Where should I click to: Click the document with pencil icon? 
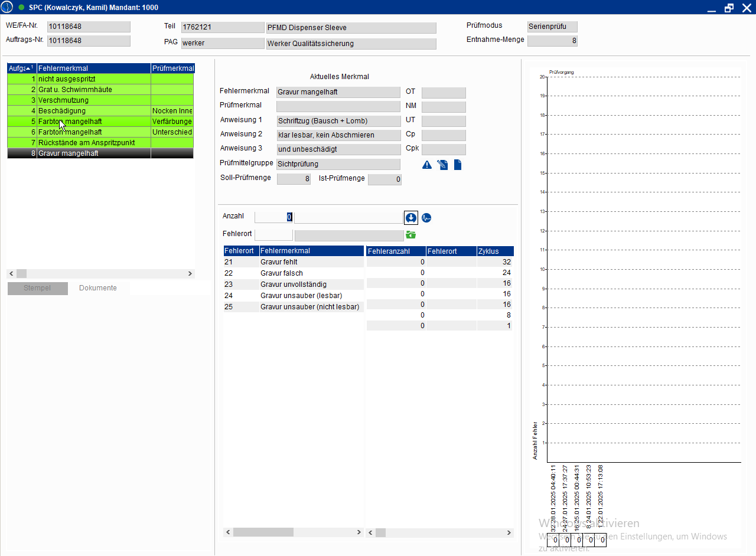click(x=442, y=165)
